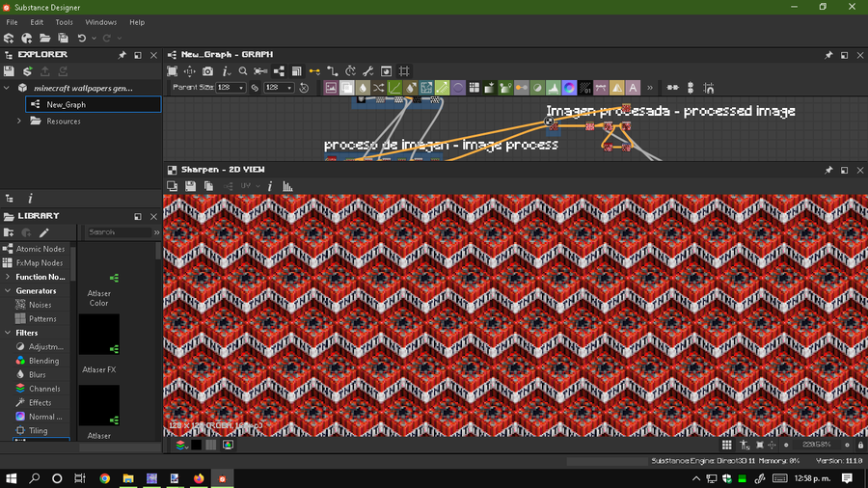Toggle tiling grid in the 2D view

[x=727, y=445]
